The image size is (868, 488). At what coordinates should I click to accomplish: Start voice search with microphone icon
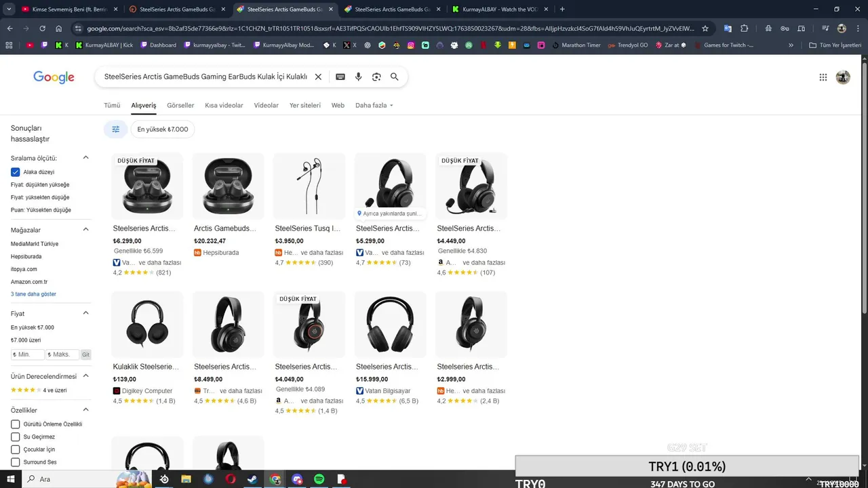point(359,77)
